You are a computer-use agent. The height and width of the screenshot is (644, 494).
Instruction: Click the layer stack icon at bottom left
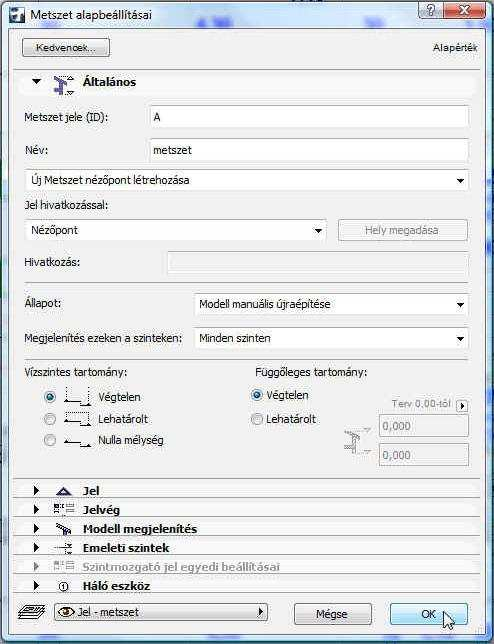click(x=32, y=612)
